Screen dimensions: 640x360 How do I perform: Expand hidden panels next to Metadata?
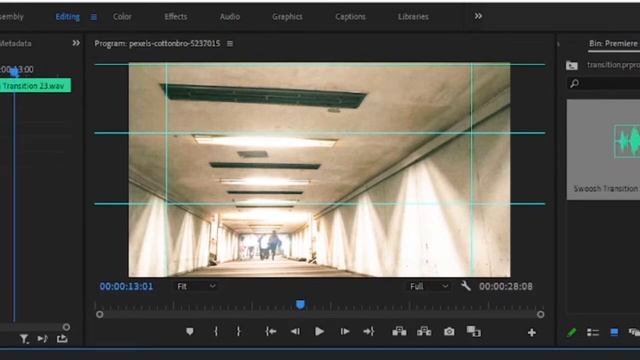(76, 43)
